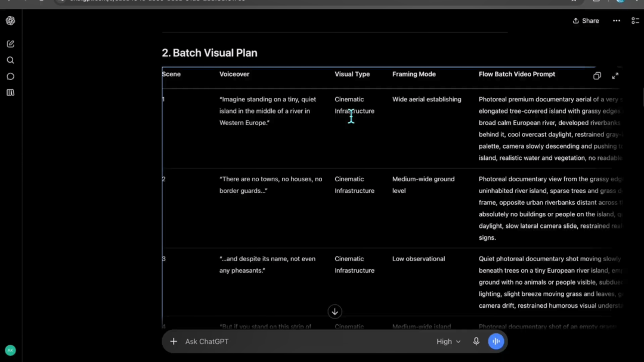Image resolution: width=644 pixels, height=362 pixels.
Task: Share this conversation
Action: (586, 20)
